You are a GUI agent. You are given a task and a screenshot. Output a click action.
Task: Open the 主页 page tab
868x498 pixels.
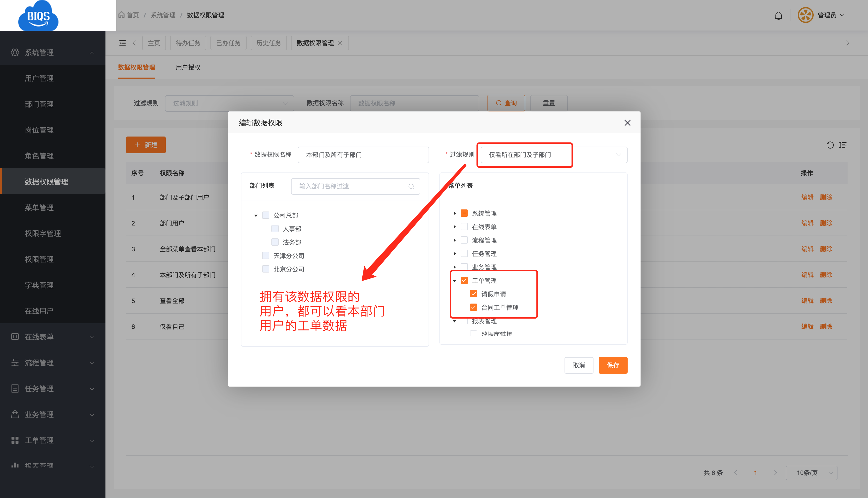pyautogui.click(x=154, y=43)
